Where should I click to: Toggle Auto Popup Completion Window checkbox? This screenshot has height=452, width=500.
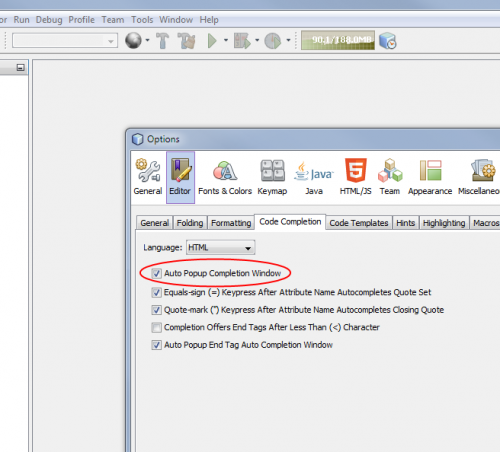tap(156, 274)
